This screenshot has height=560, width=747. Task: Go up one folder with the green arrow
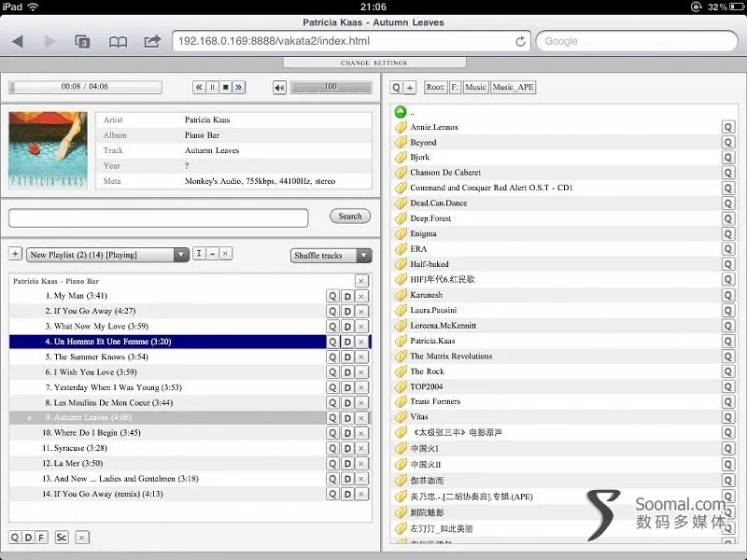401,112
